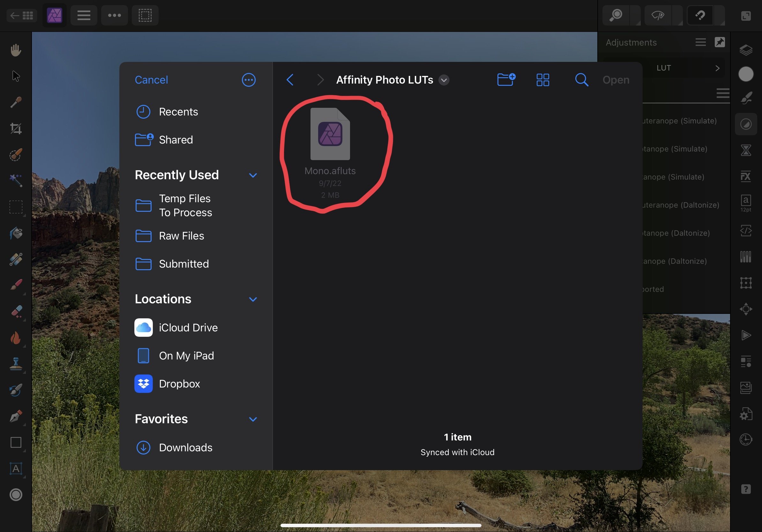
Task: Open the History clock studio
Action: click(x=746, y=440)
